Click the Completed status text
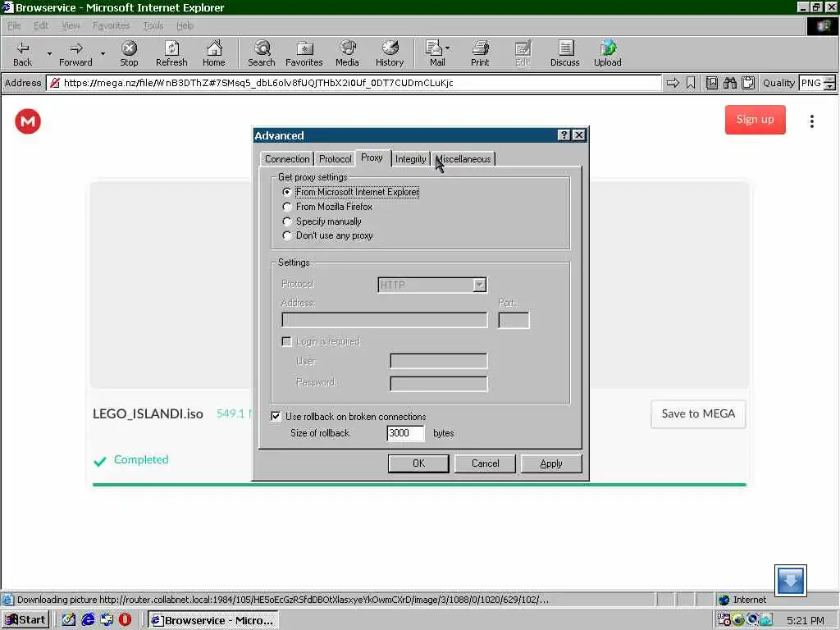 coord(141,459)
